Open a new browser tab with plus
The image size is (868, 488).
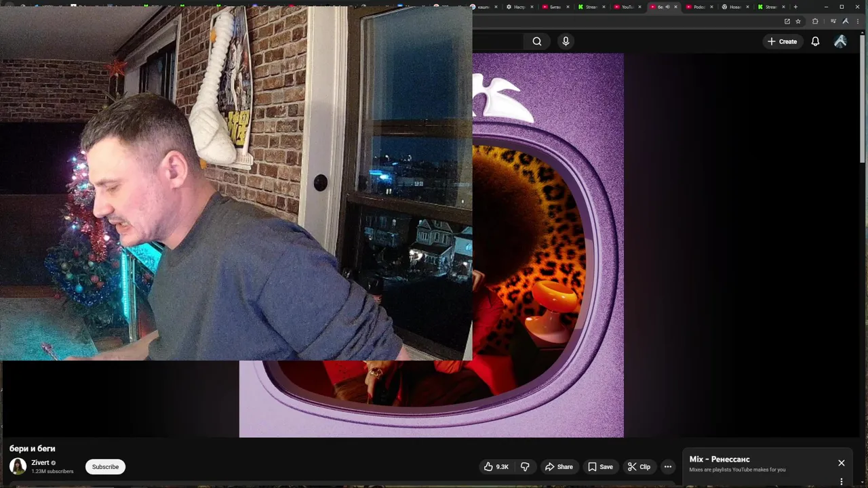(x=795, y=7)
